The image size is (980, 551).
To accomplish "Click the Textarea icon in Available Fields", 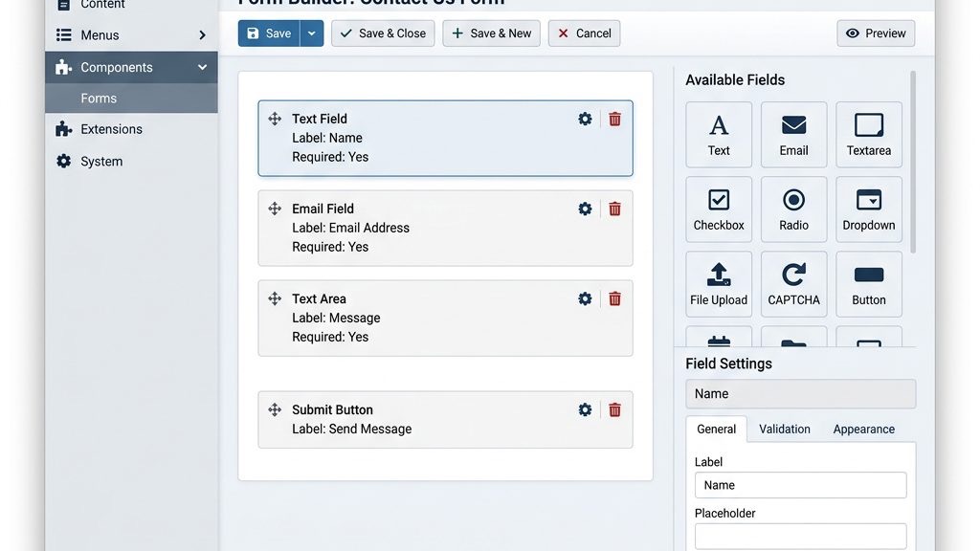I will 868,134.
